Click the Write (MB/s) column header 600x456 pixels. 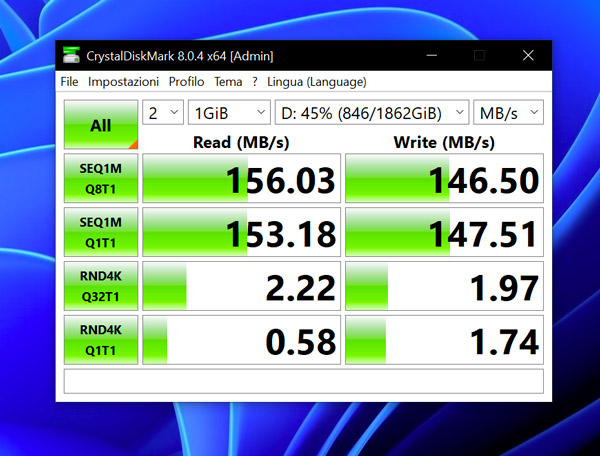[444, 143]
